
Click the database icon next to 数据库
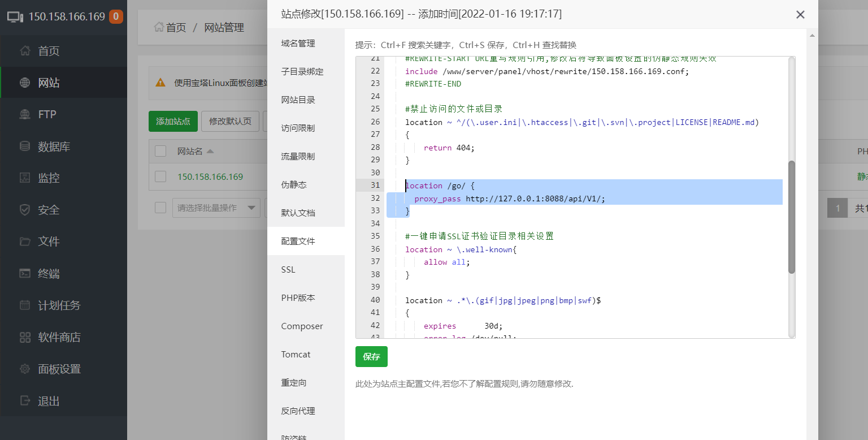[x=24, y=146]
